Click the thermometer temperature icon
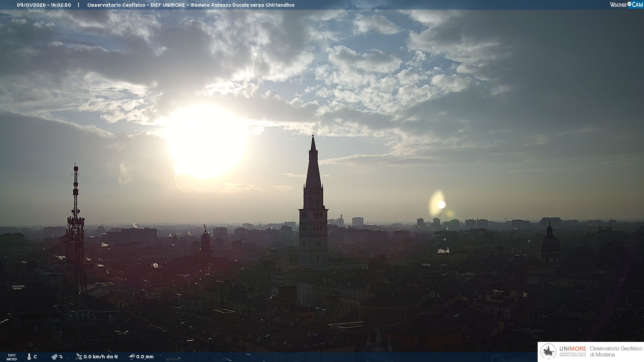The image size is (644, 362). (x=29, y=357)
